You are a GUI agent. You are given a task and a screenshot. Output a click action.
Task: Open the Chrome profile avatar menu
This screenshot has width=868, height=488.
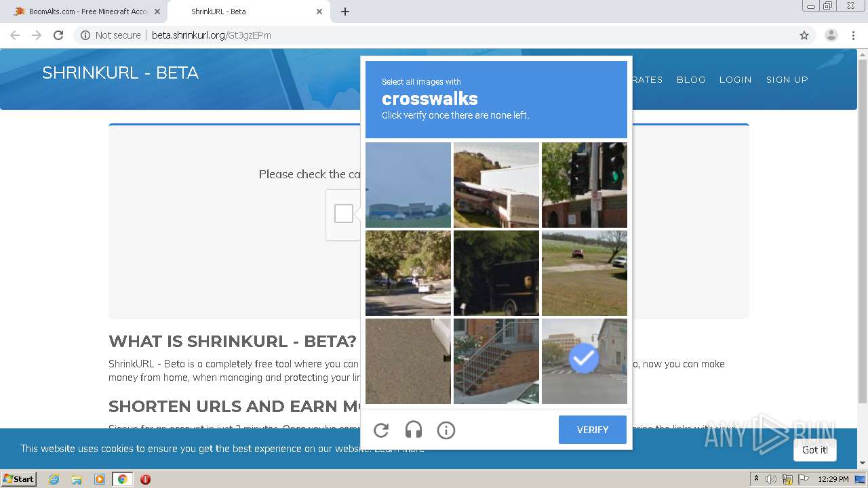point(831,35)
